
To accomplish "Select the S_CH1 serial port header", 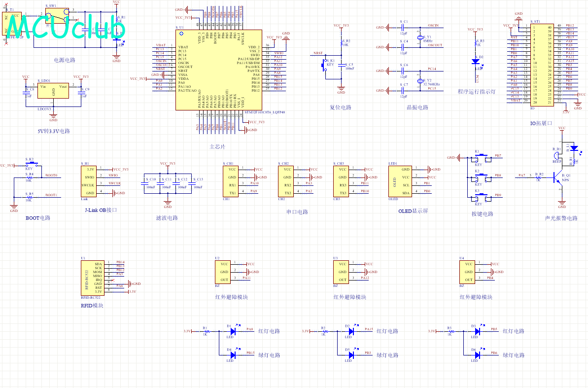I will (x=230, y=181).
